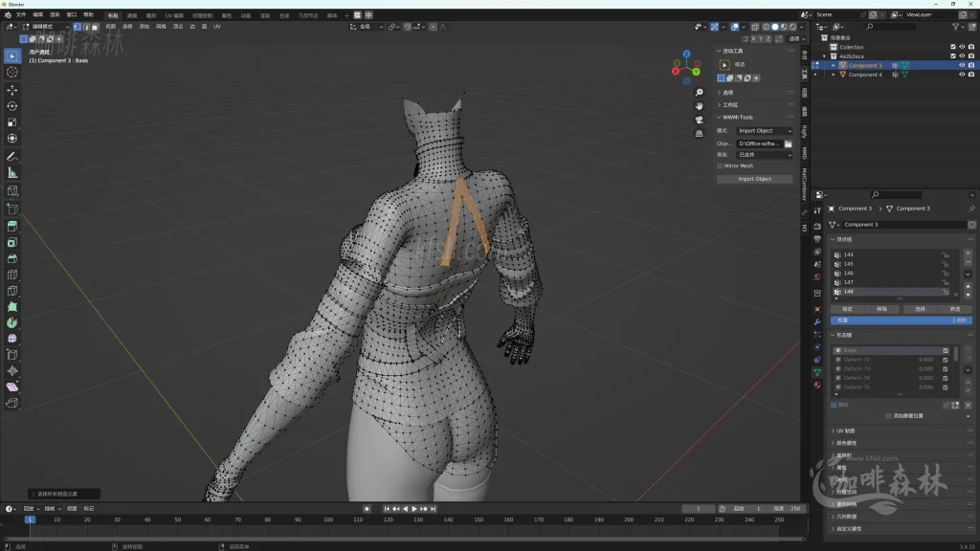Switch to the UV editing workspace tab
The height and width of the screenshot is (551, 980).
pyautogui.click(x=174, y=15)
